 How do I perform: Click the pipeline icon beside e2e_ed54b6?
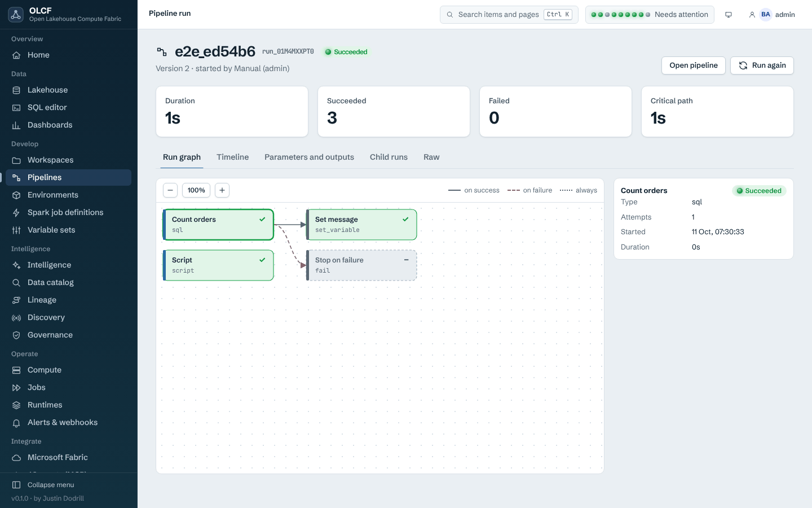coord(162,52)
